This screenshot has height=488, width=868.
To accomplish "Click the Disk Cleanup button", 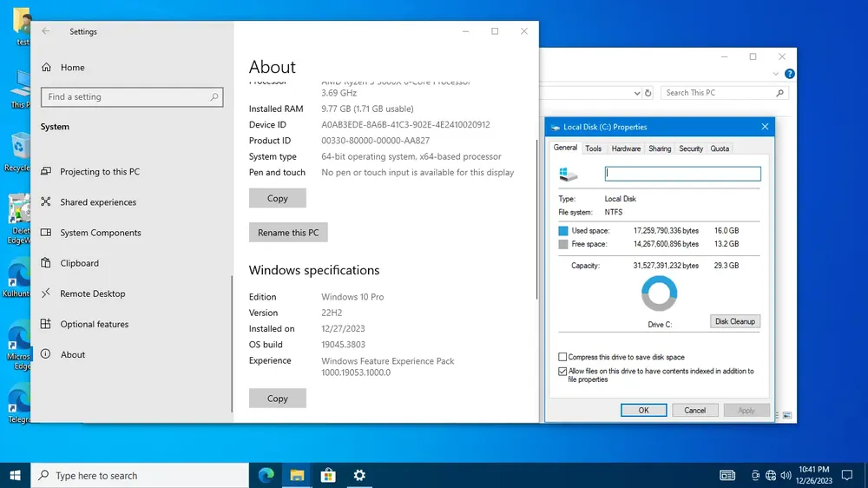I will coord(734,321).
